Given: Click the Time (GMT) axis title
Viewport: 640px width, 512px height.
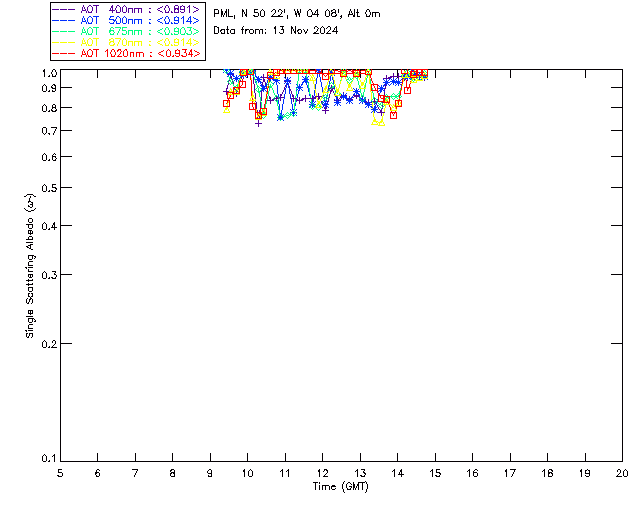Looking at the screenshot, I should (341, 487).
